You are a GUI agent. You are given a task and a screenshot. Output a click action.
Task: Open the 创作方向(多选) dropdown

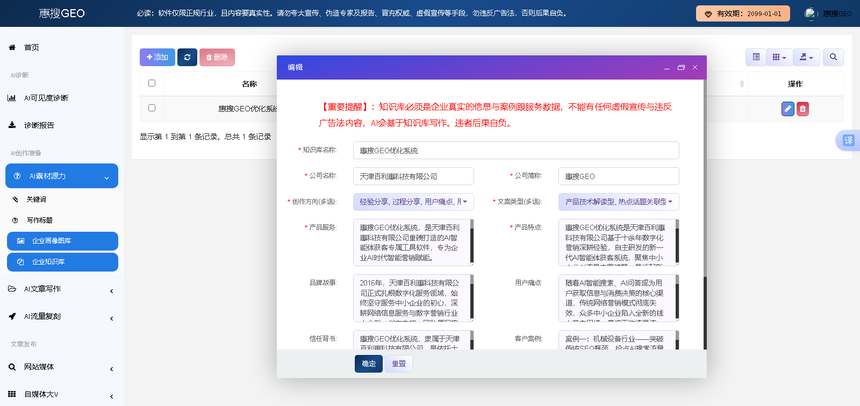413,202
